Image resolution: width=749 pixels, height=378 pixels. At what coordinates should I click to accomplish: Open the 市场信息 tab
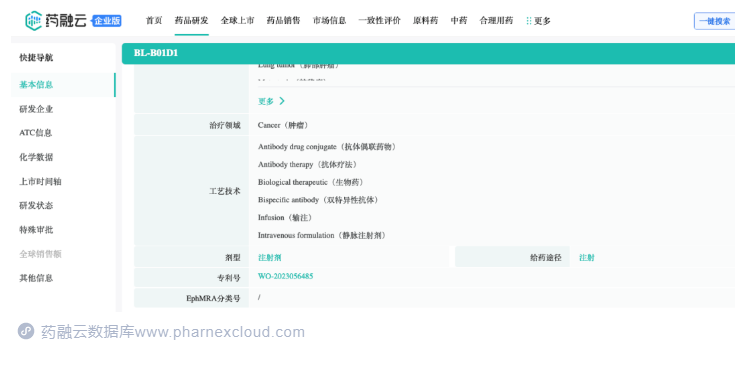click(x=329, y=21)
